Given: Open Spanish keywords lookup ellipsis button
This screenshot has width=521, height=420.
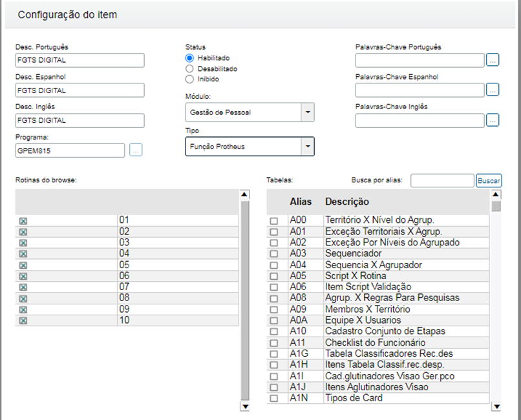Looking at the screenshot, I should 493,90.
